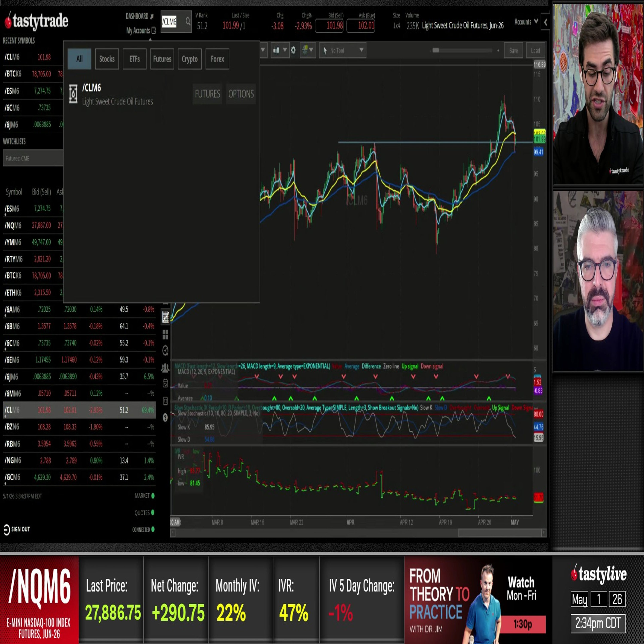644x644 pixels.
Task: Select the /ETHK6 watchlist row
Action: [33, 293]
